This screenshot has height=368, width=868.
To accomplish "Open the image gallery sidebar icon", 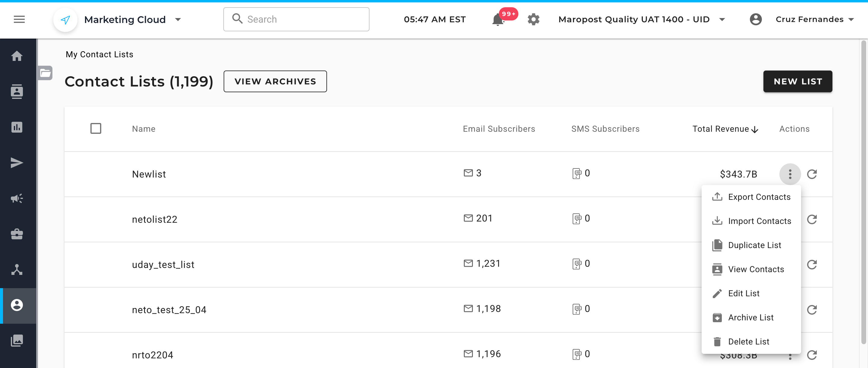I will pyautogui.click(x=17, y=340).
